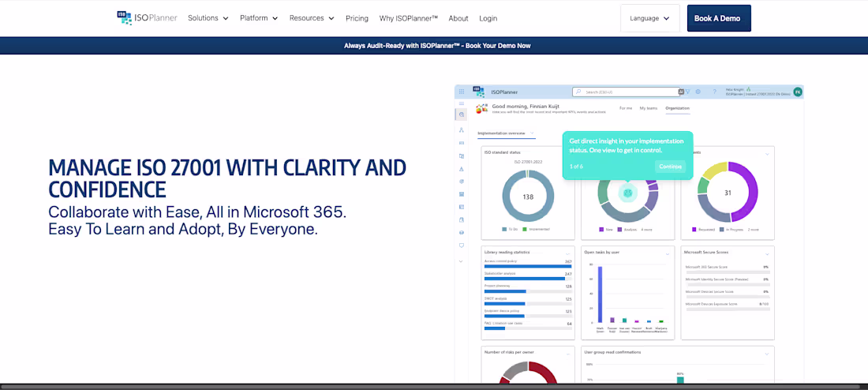The width and height of the screenshot is (868, 390).
Task: Click the ISOPlanner app logo in the dashboard header
Action: click(479, 92)
